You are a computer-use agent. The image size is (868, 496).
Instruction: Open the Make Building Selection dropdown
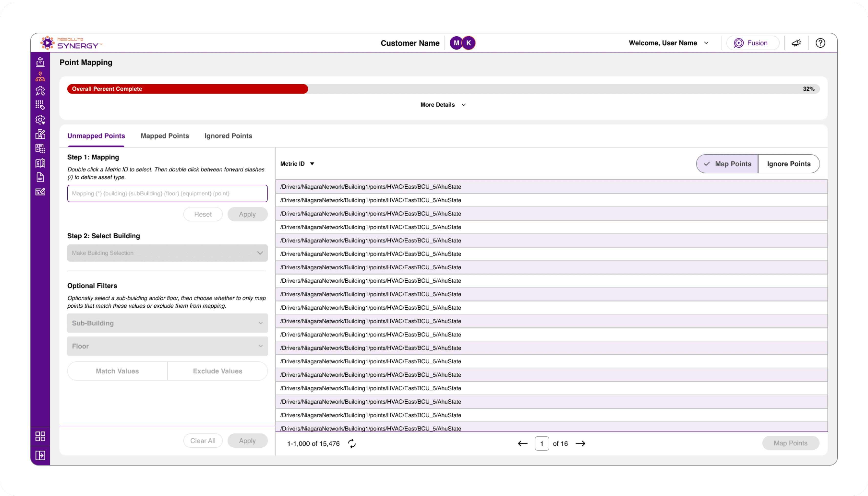(167, 253)
